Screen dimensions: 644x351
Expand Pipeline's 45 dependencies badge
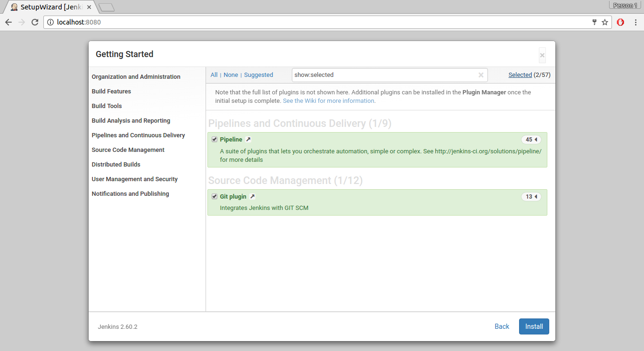531,140
